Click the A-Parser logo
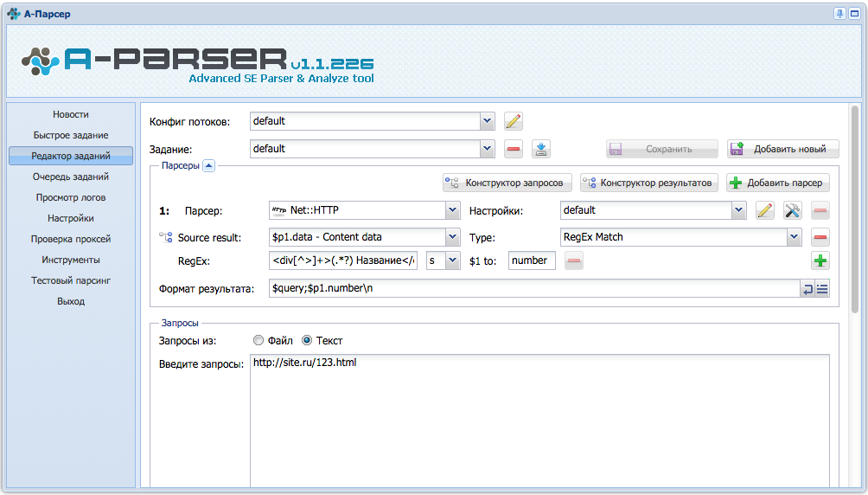 click(x=198, y=64)
